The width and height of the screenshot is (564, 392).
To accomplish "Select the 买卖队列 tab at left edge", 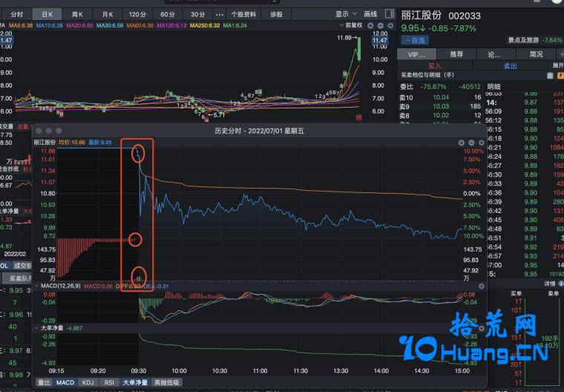I will 18,278.
